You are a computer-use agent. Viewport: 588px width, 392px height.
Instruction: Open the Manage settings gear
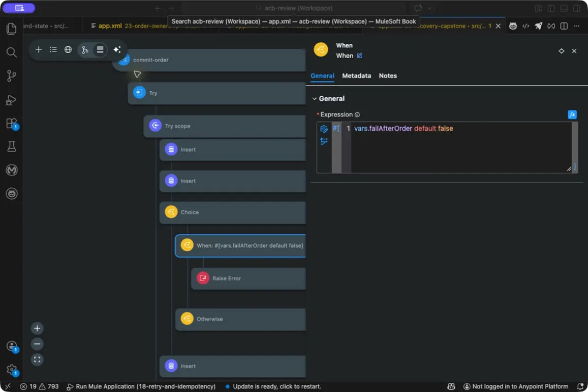(x=12, y=370)
